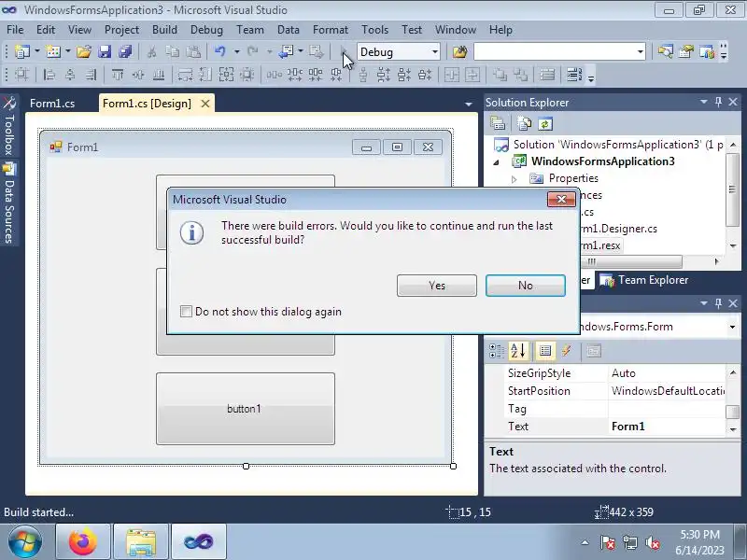Switch Properties grid to Categorized view

click(497, 351)
